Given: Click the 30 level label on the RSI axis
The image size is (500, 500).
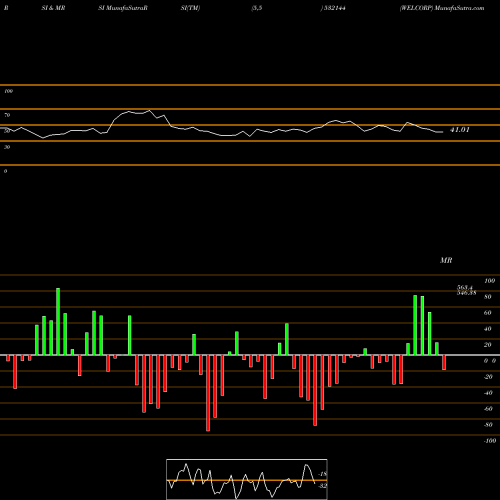Looking at the screenshot, I should [x=7, y=147].
